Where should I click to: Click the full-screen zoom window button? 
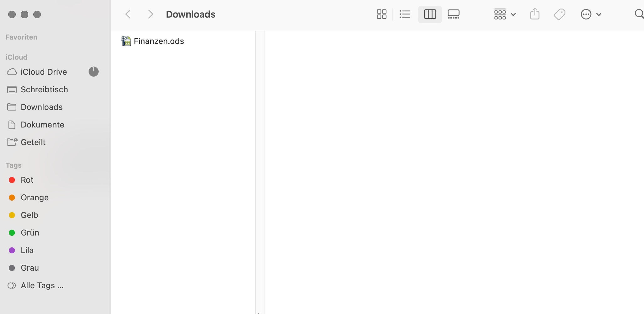(37, 14)
